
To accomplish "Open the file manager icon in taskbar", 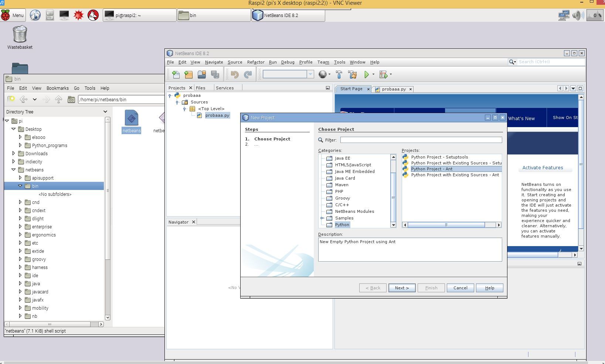I will [50, 15].
